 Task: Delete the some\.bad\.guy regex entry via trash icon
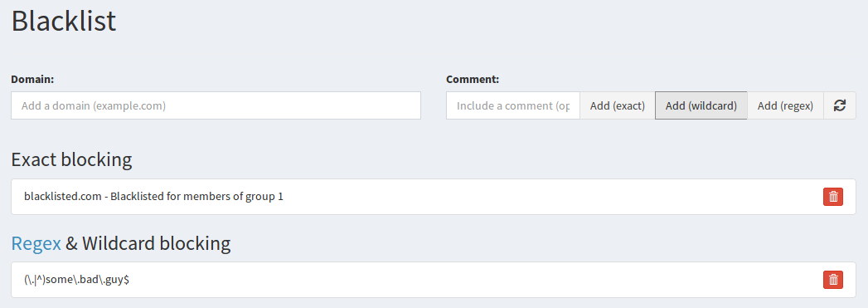tap(833, 280)
